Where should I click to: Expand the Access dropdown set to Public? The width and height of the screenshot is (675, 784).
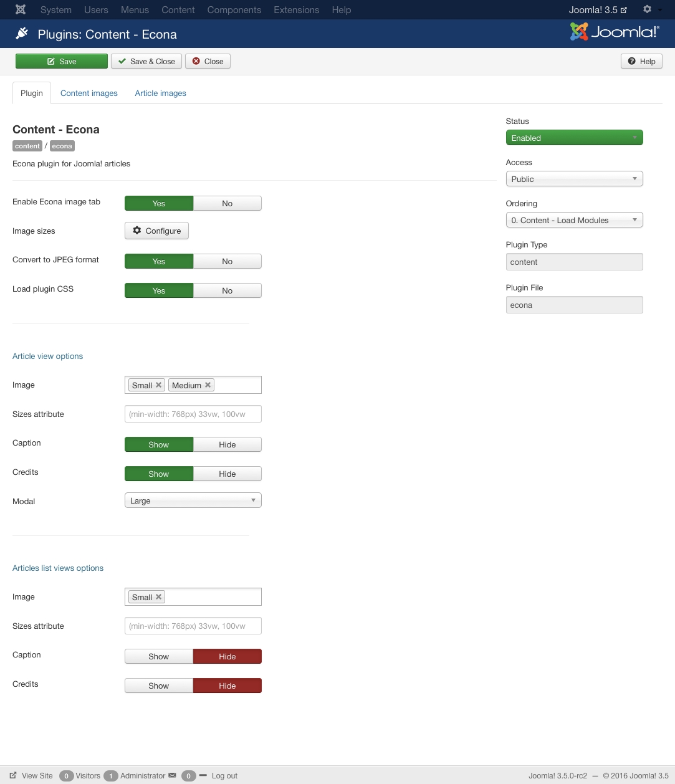[x=574, y=179]
